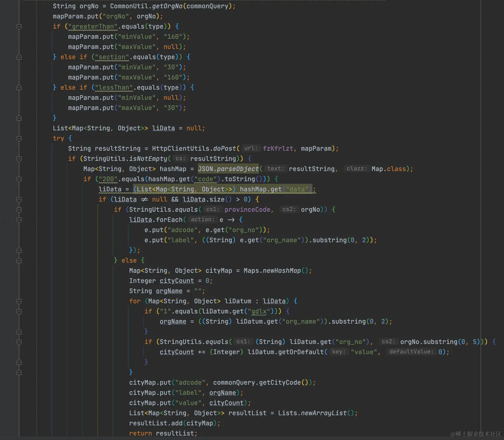Fold the if StringUtils.equals provinceCode block
This screenshot has height=440, width=504.
(x=19, y=210)
